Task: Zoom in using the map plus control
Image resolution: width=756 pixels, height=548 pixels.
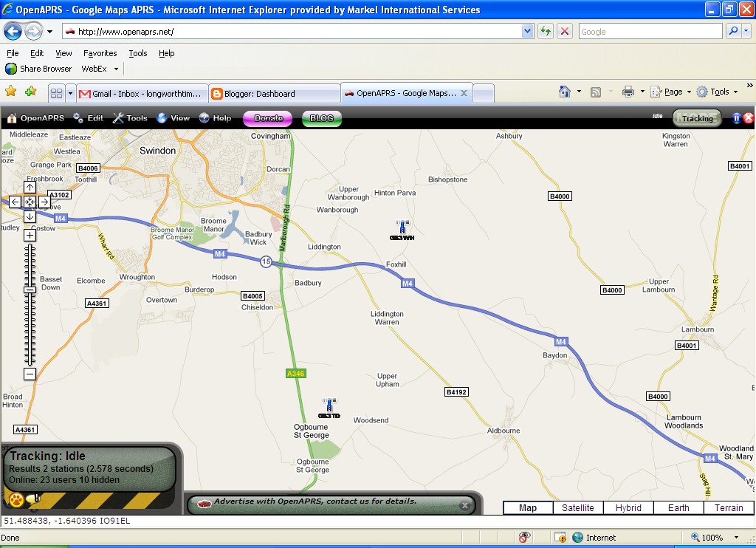Action: pyautogui.click(x=30, y=235)
